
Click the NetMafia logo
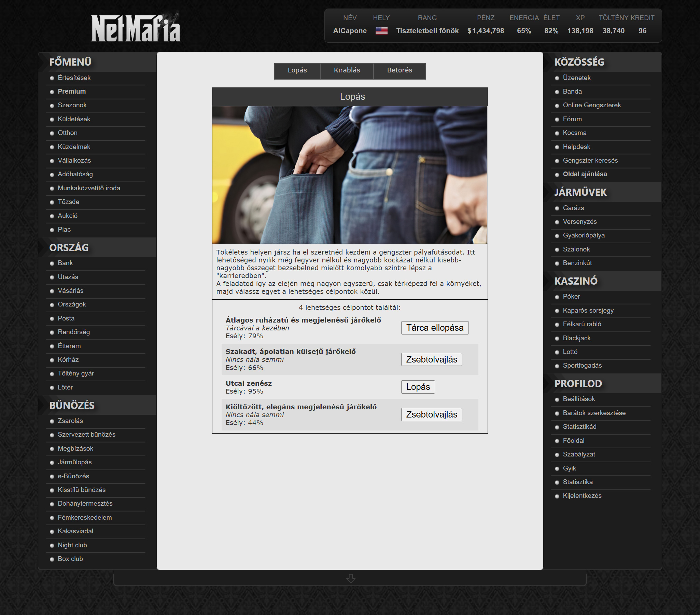coord(135,28)
